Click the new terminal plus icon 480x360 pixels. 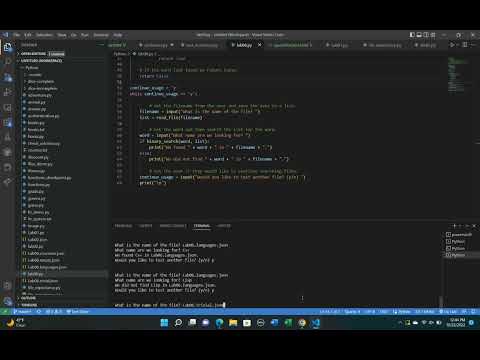coord(454,226)
